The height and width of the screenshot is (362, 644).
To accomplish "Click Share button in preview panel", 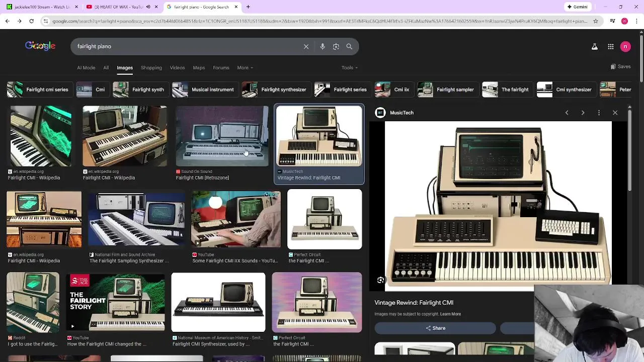I will point(435,328).
